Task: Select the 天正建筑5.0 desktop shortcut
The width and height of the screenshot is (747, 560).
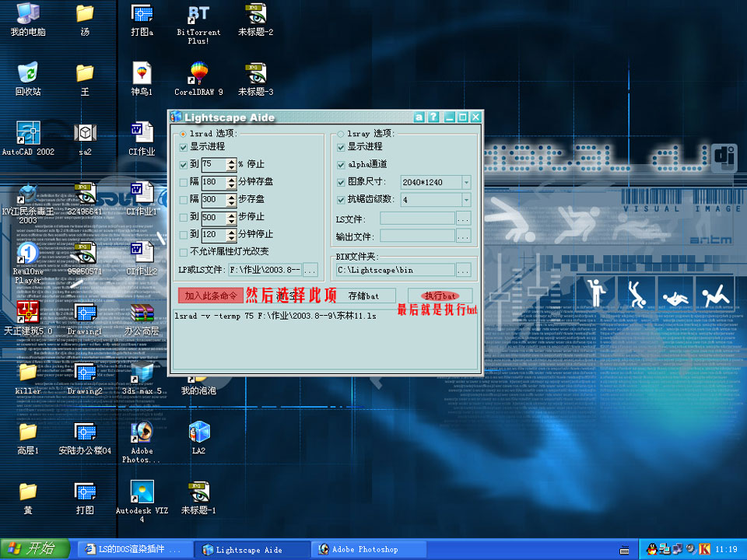Action: (x=28, y=318)
